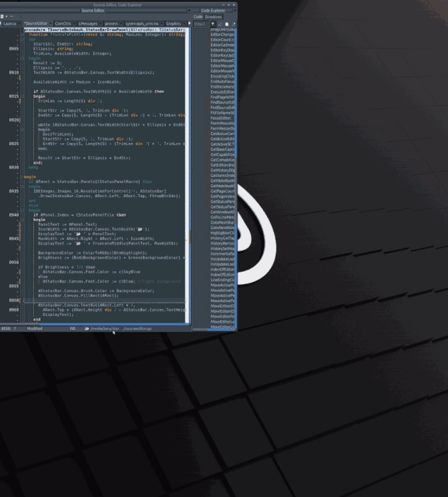Select ExecuteEditor entry in Code Explorer
The image size is (448, 497).
point(223,92)
